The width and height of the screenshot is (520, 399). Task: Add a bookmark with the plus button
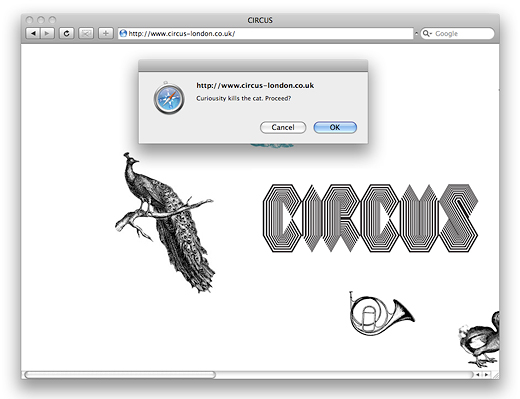pos(106,34)
